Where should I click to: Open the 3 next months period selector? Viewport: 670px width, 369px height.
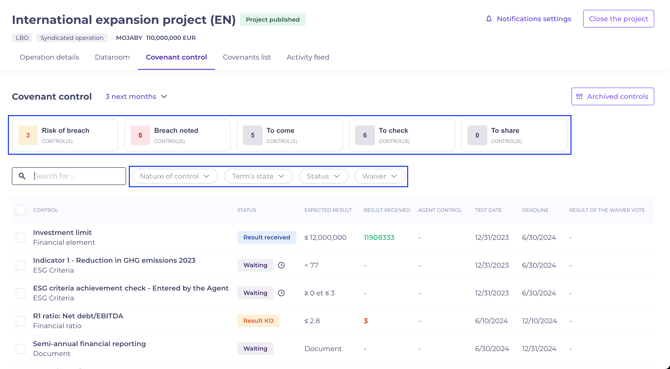[x=136, y=97]
